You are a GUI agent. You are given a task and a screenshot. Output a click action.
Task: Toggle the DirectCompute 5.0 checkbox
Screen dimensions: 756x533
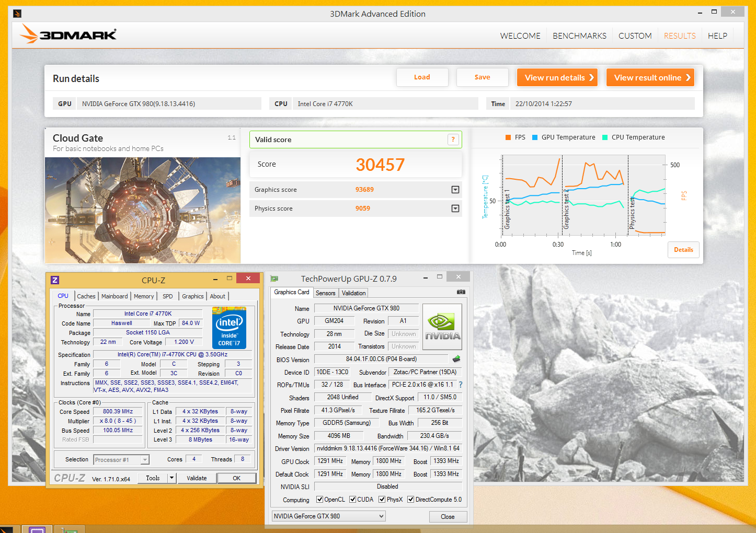(410, 500)
